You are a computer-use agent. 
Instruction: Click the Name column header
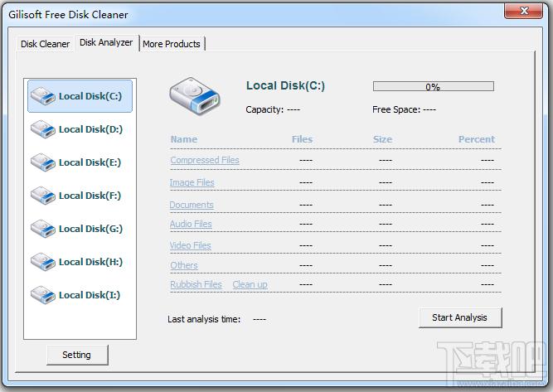tap(184, 139)
